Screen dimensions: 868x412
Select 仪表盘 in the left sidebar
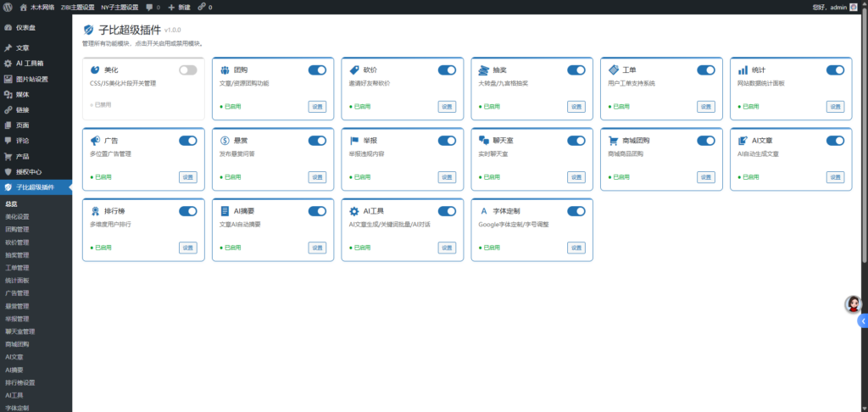click(25, 27)
